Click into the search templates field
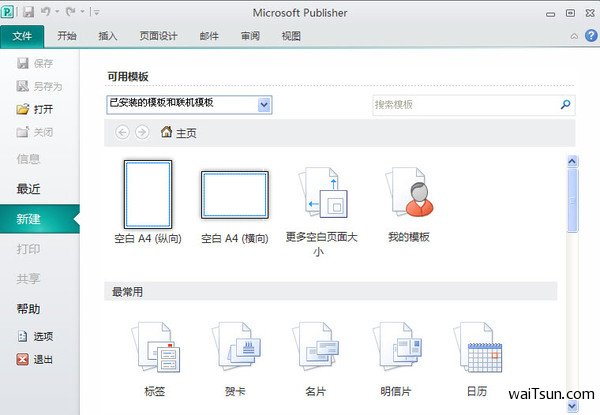The width and height of the screenshot is (600, 415). [x=463, y=104]
